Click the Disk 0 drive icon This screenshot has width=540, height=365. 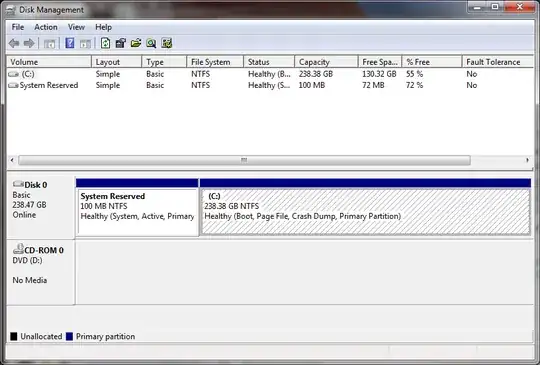(x=18, y=184)
